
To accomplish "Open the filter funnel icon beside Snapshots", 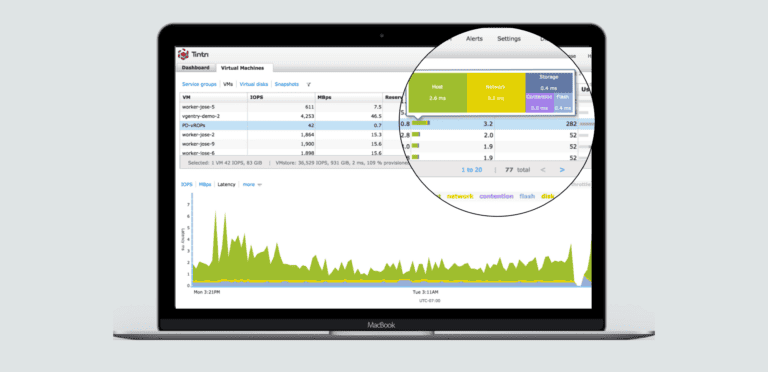I will (x=309, y=84).
